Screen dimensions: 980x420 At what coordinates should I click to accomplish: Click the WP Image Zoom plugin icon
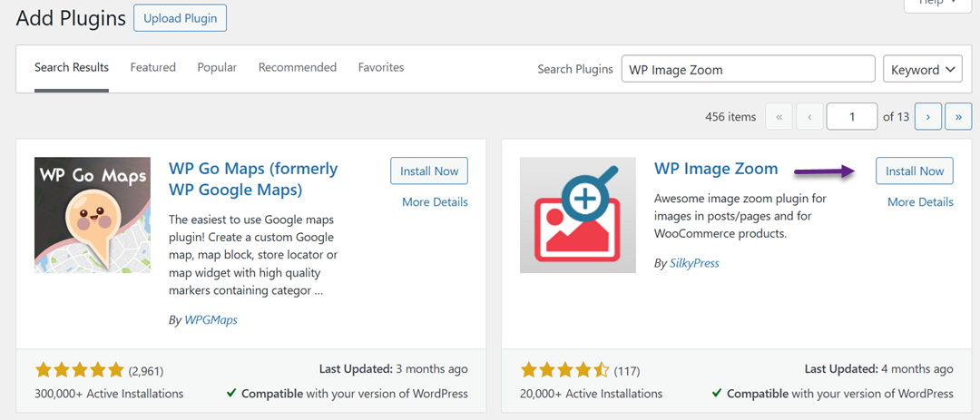coord(578,215)
